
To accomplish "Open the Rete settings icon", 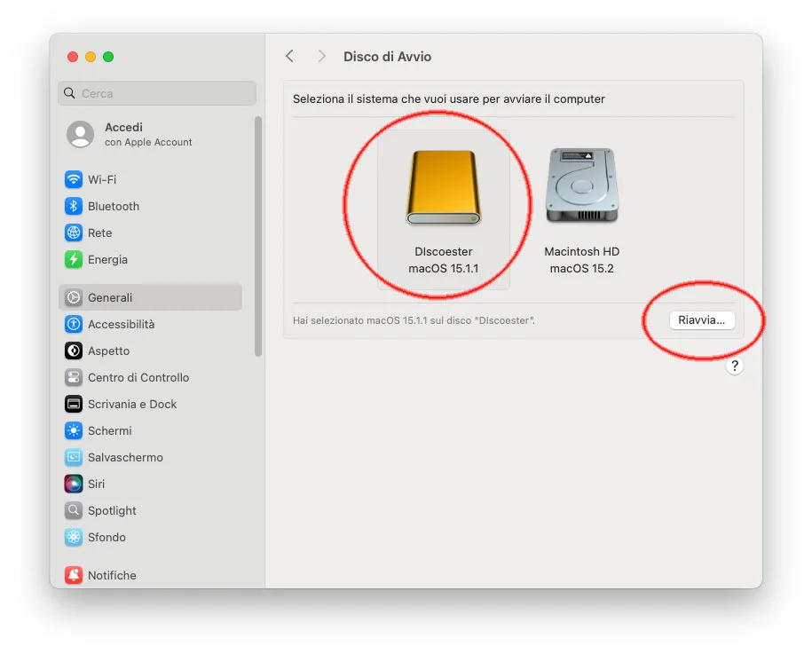I will click(73, 232).
